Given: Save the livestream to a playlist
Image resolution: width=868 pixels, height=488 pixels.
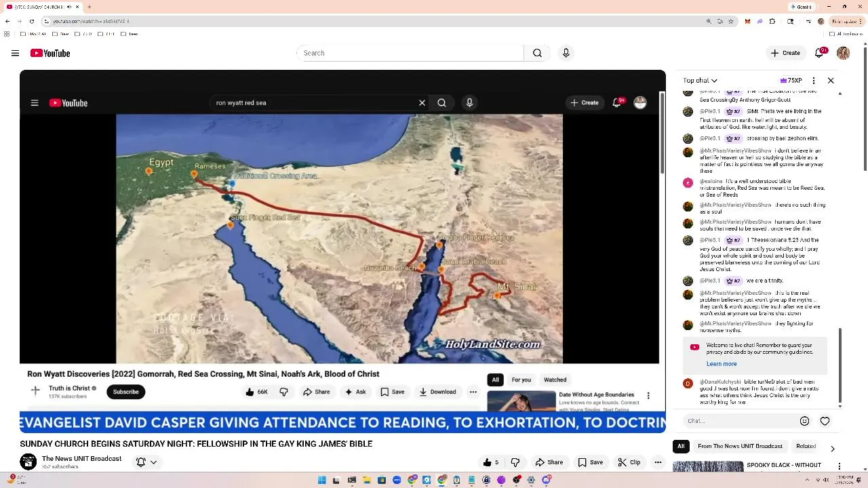Looking at the screenshot, I should coord(590,462).
